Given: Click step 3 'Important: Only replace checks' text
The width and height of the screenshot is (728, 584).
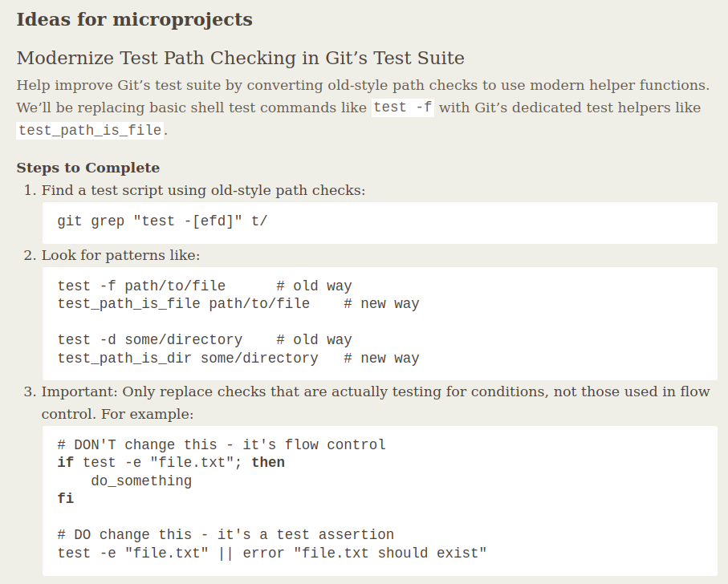Looking at the screenshot, I should (x=376, y=403).
